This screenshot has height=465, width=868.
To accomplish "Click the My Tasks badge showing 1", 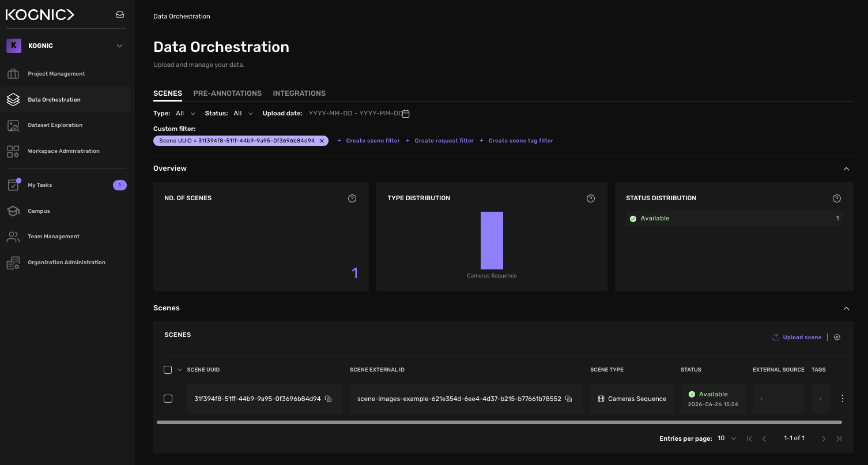I will click(x=119, y=185).
